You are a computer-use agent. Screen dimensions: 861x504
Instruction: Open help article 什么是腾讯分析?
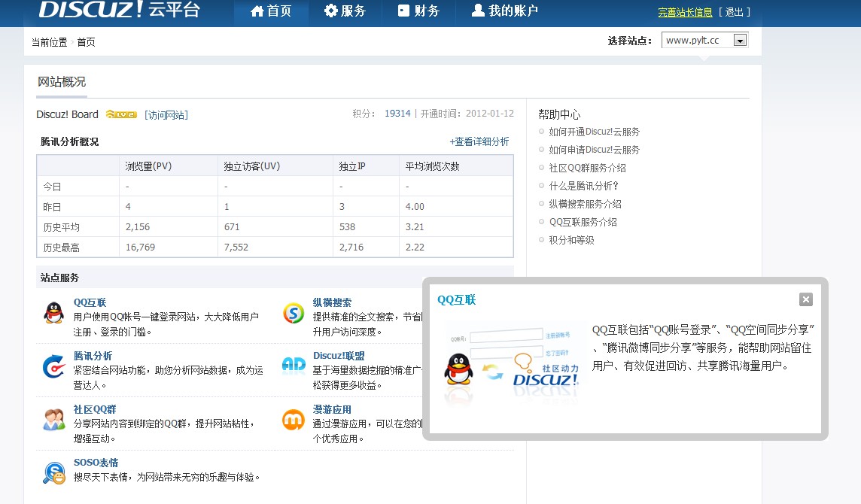pos(584,186)
